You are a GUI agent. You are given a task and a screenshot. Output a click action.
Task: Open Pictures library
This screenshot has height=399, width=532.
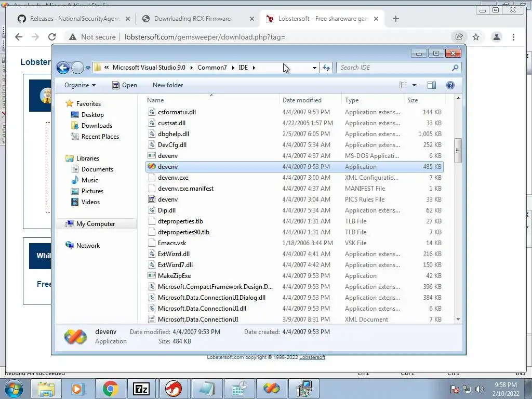click(x=87, y=191)
